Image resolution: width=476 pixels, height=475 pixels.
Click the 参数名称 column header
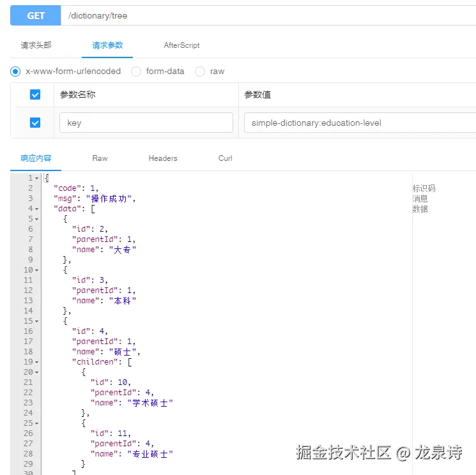coord(77,94)
